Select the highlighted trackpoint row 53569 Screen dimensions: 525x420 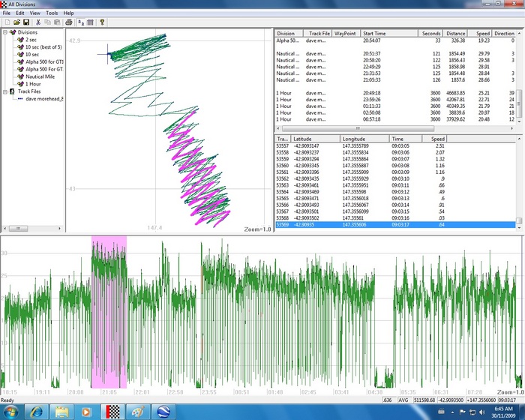tap(395, 224)
